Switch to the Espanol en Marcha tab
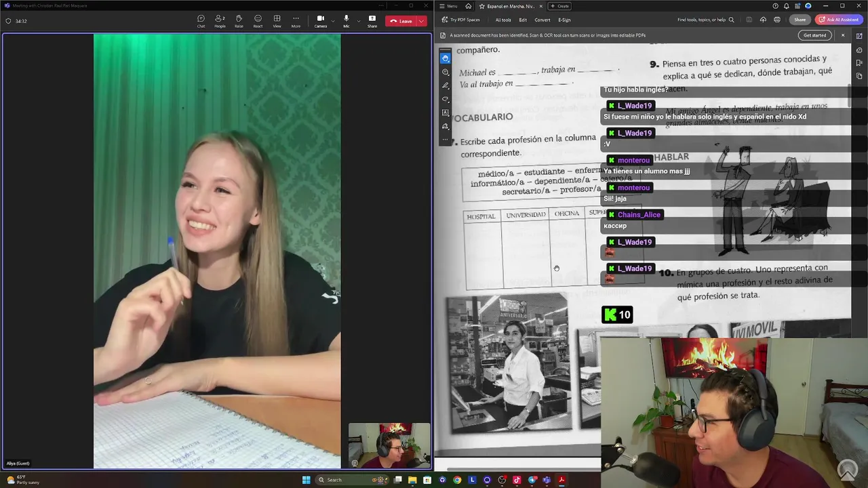Screen dimensions: 868x488 (x=511, y=6)
